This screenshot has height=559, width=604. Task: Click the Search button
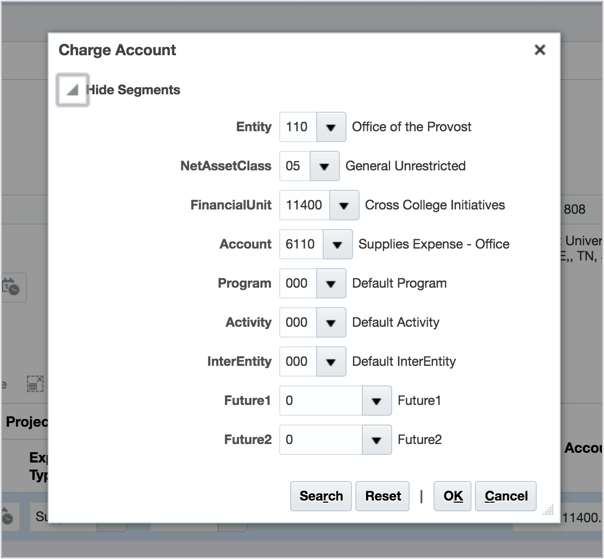click(321, 496)
